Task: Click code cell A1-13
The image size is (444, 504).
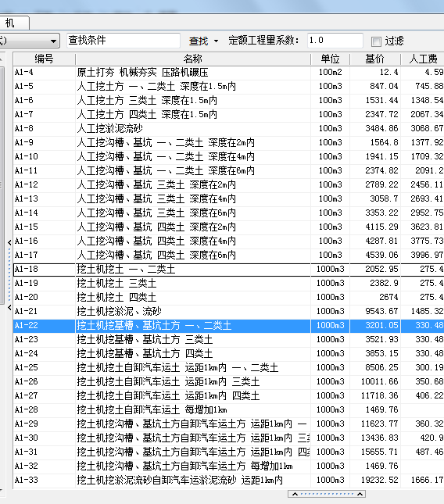Action: click(45, 199)
